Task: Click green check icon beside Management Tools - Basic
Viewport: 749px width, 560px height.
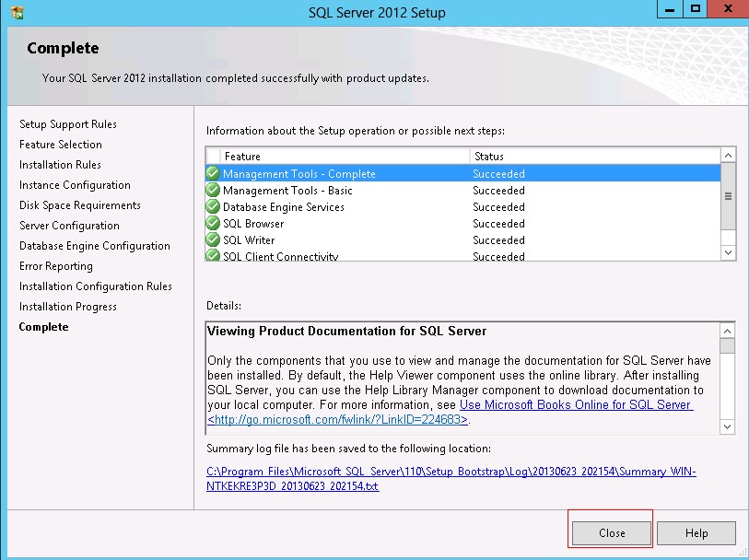Action: pyautogui.click(x=213, y=191)
